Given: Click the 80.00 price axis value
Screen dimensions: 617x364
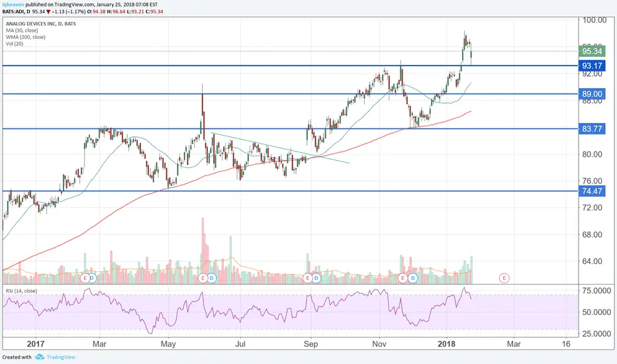Looking at the screenshot, I should coord(593,154).
